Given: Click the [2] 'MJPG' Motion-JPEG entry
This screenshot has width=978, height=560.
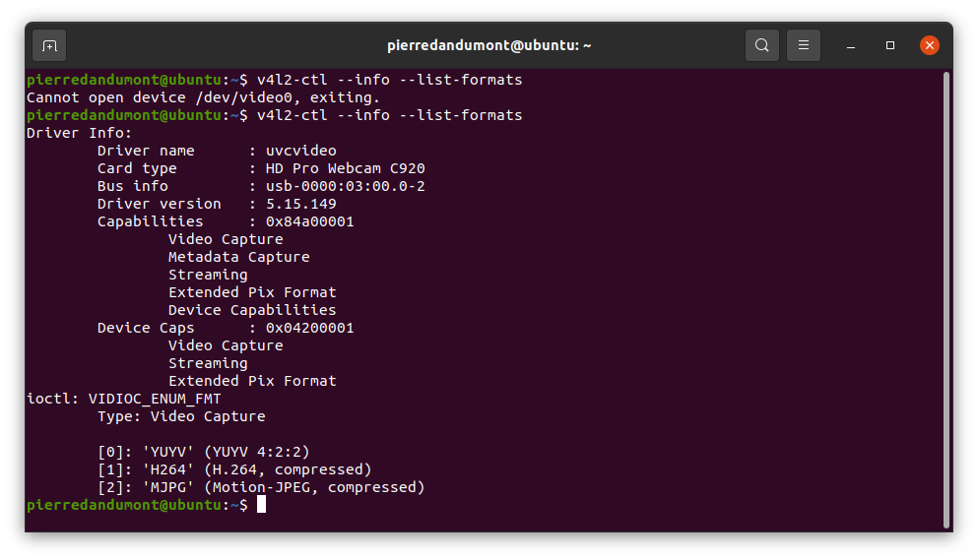Looking at the screenshot, I should [261, 487].
